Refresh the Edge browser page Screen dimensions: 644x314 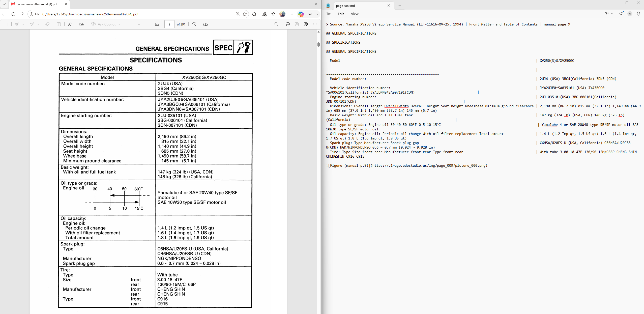13,14
